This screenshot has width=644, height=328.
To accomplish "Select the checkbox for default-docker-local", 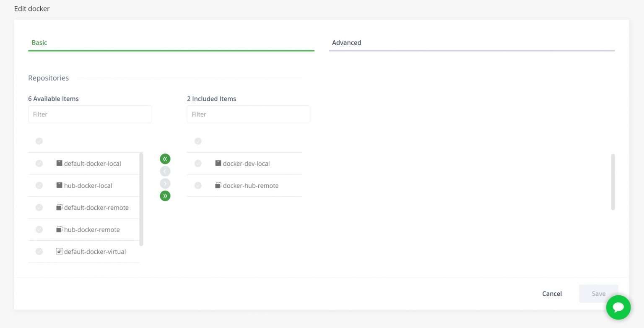I will tap(39, 163).
